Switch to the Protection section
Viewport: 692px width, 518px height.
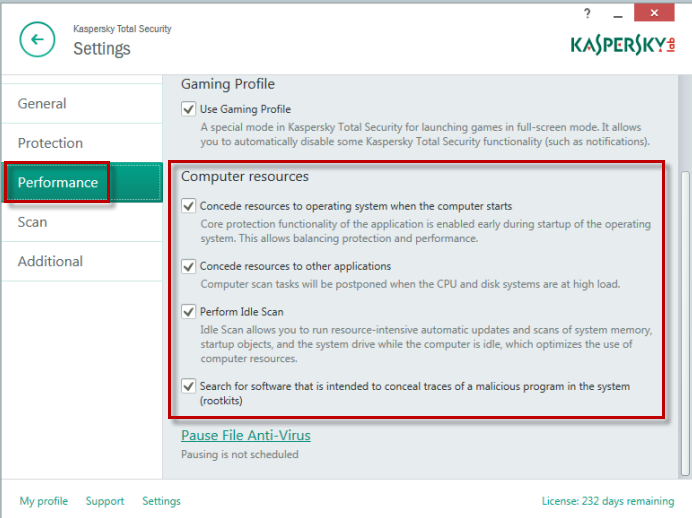(82, 143)
